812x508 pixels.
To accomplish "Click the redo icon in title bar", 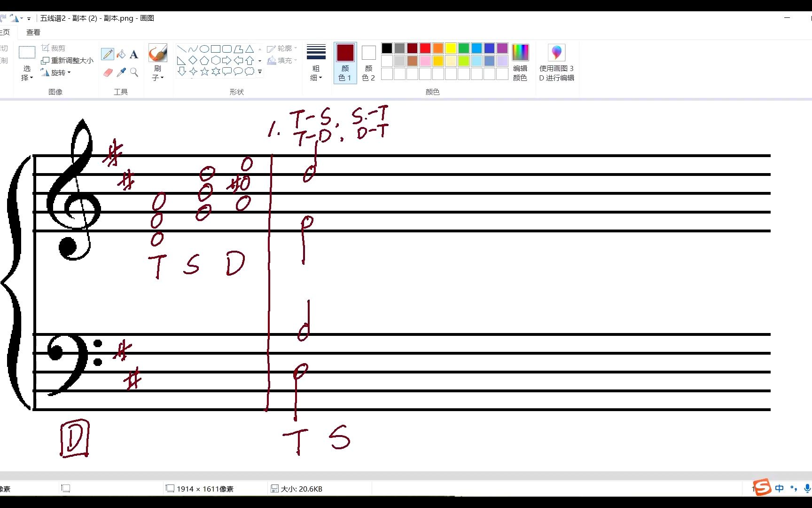I will (3, 18).
